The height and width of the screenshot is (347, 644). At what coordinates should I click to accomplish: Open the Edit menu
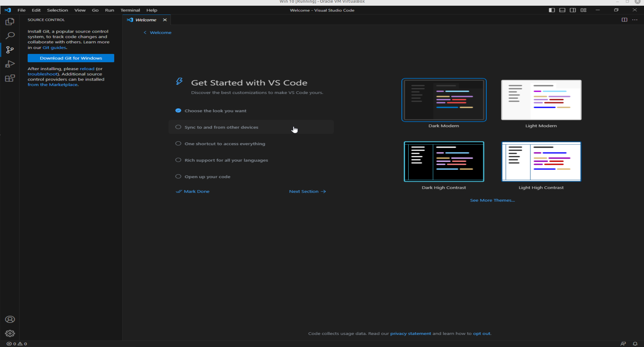[36, 10]
